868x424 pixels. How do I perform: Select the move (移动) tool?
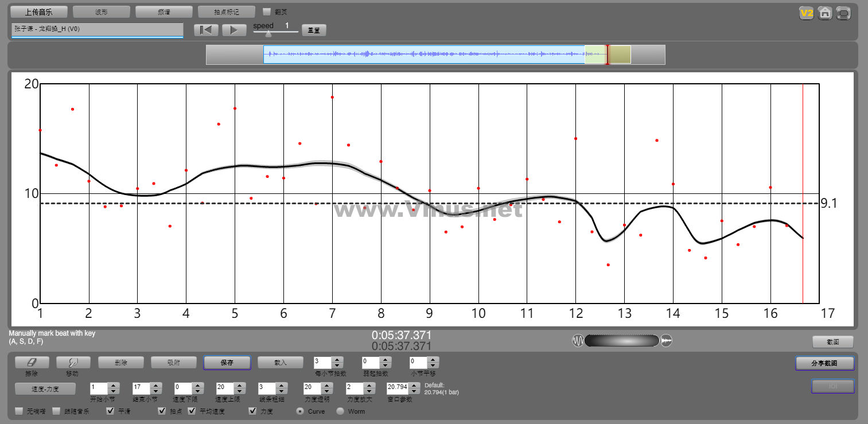(x=73, y=363)
